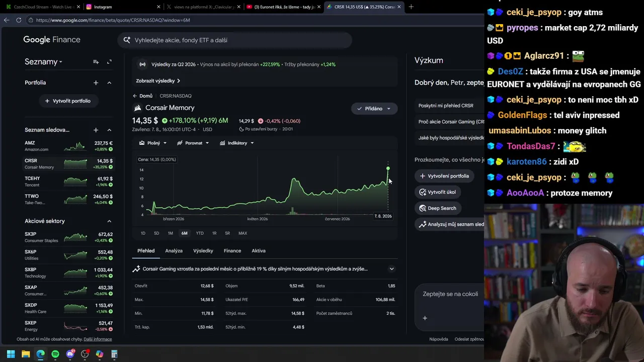Reload the current browser page
Viewport: 644px width, 362px height.
click(19, 20)
